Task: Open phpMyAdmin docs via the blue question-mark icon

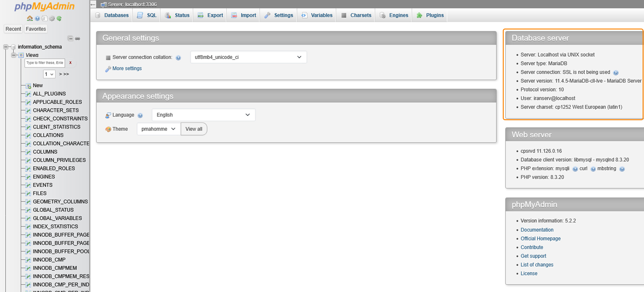Action: click(x=37, y=18)
